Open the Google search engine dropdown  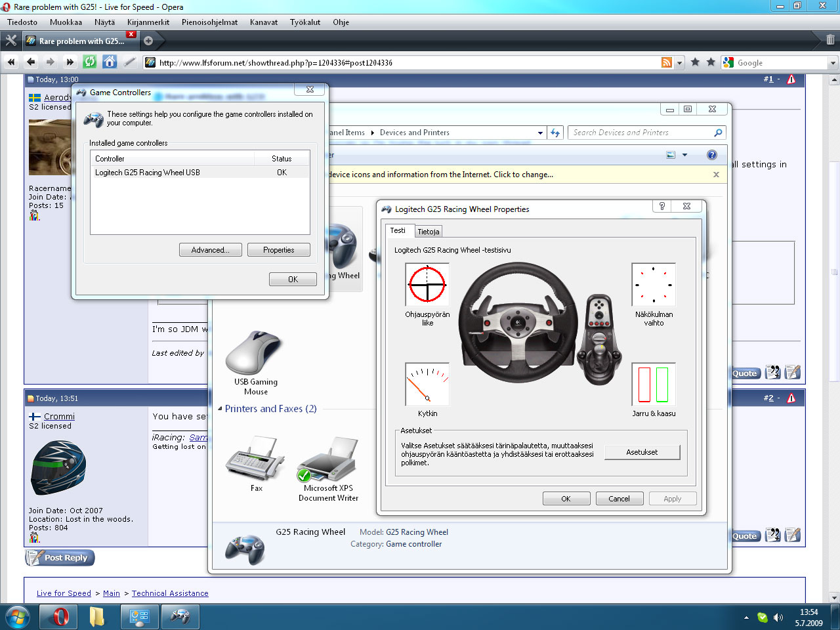[833, 63]
